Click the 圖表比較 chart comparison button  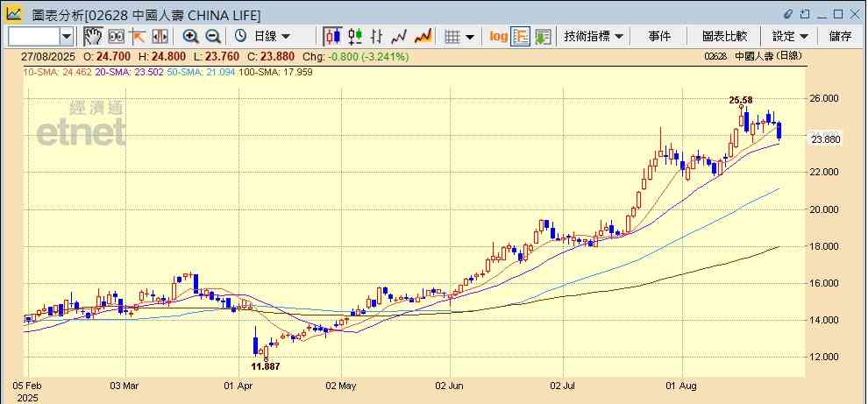pos(724,37)
